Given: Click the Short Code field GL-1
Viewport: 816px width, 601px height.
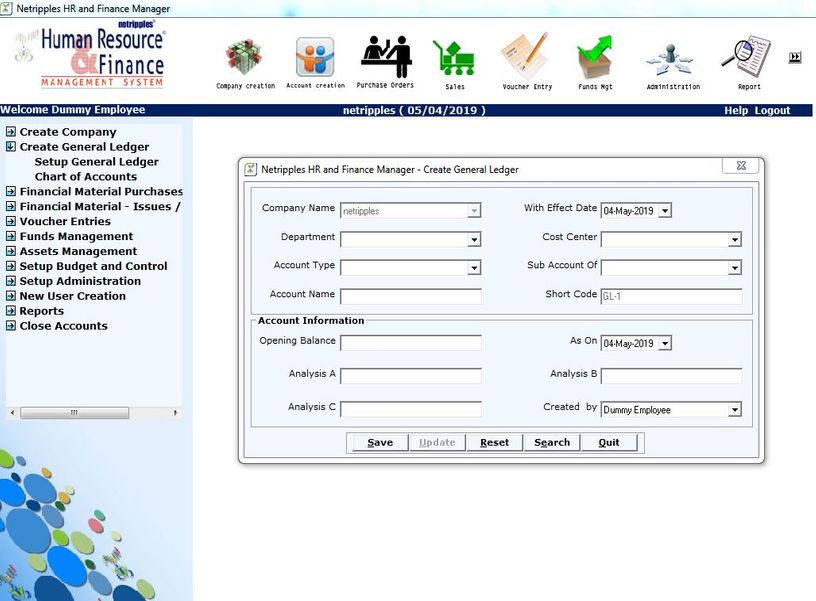Looking at the screenshot, I should coord(671,296).
